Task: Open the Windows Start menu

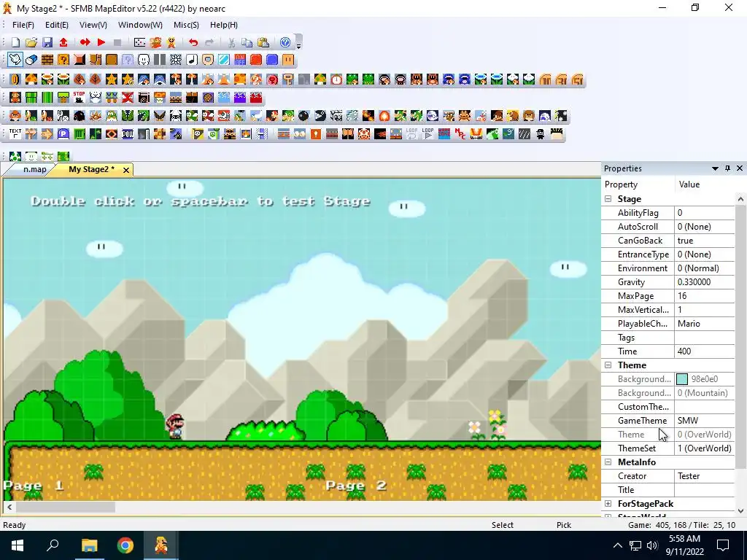Action: (18, 545)
